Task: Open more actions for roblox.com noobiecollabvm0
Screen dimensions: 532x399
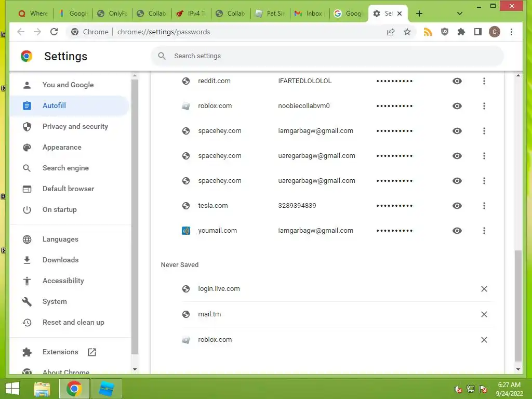Action: [484, 106]
